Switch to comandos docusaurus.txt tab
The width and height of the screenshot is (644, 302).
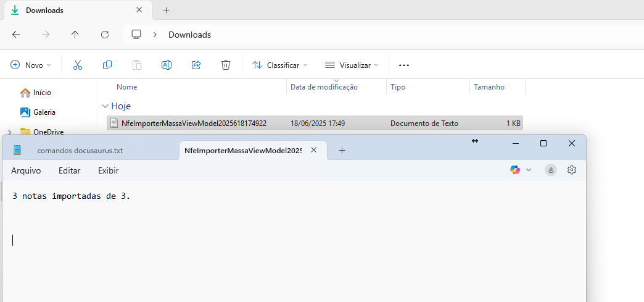(80, 150)
